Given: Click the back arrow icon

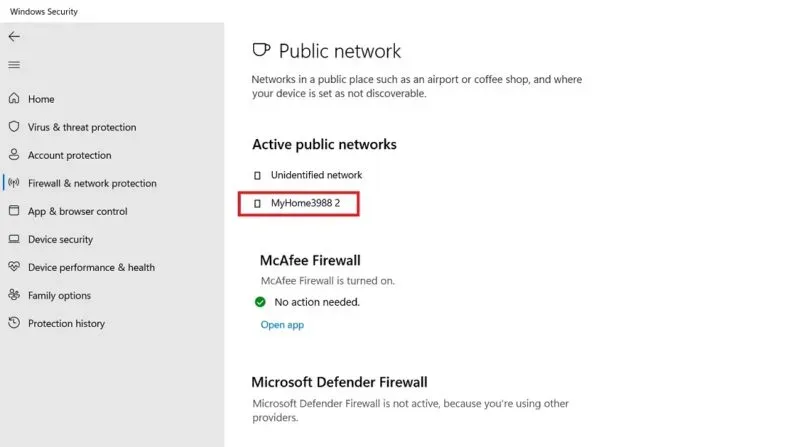Looking at the screenshot, I should 14,36.
